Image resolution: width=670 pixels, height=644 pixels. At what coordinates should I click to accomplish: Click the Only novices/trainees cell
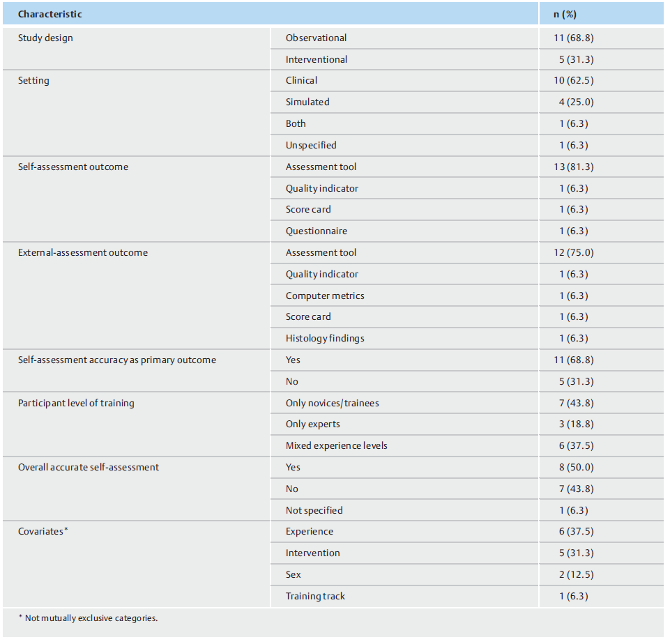pos(333,403)
